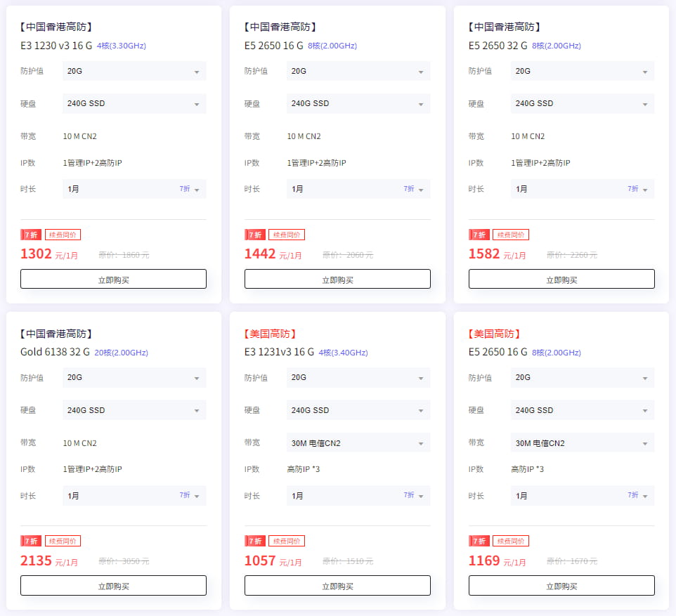Click the 7折 badge on the US E5 2650 card
676x616 pixels.
(479, 541)
